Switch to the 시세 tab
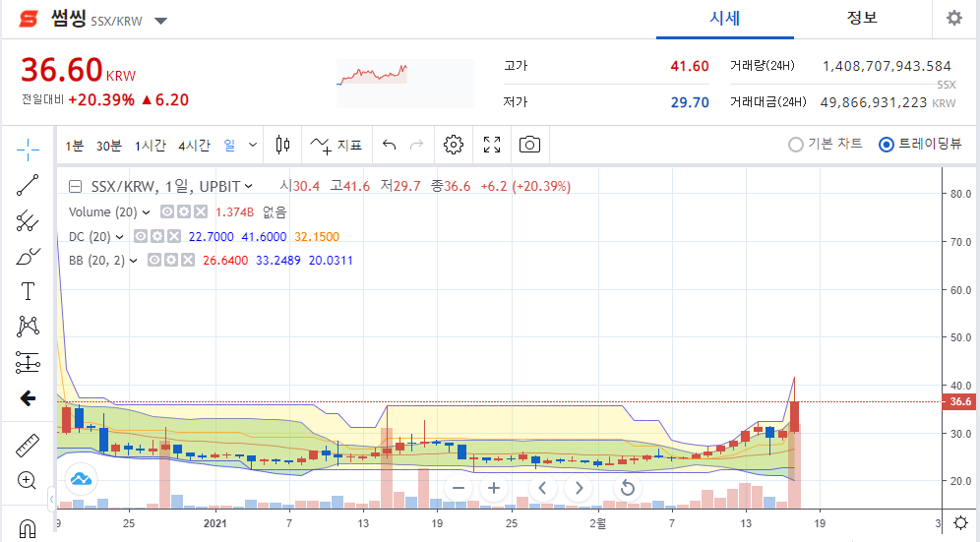The image size is (980, 542). point(724,18)
